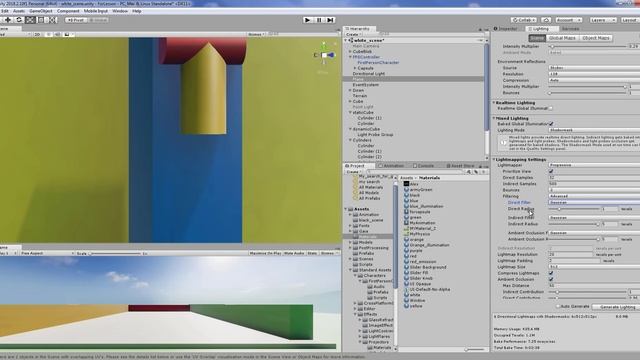Enable Realtime Global Illumination checkbox
Screen dimensions: 640x360
click(551, 109)
